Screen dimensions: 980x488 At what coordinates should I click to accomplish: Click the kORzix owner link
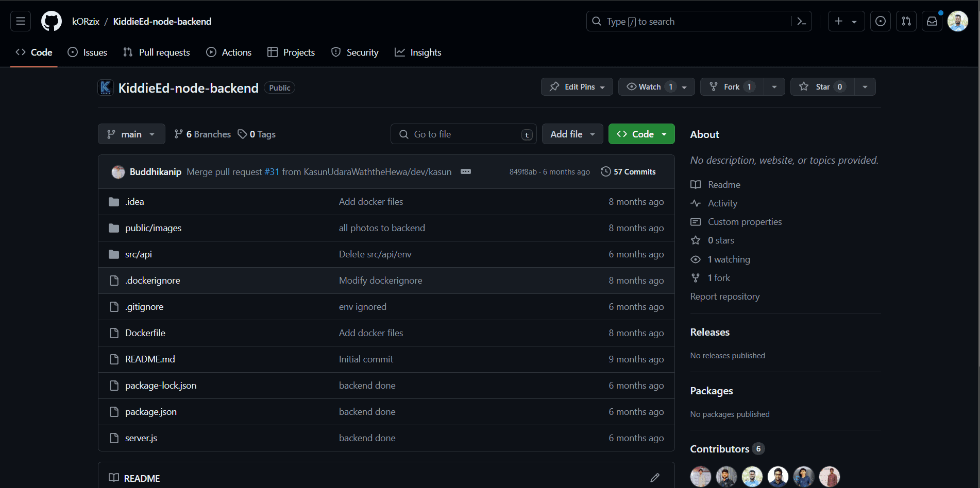pos(86,21)
